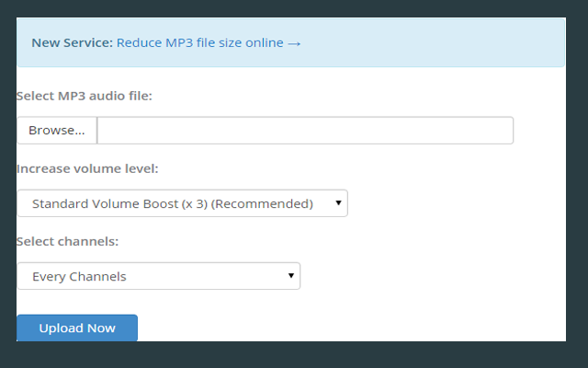Click the arrow after the Reduce MP3 link
The height and width of the screenshot is (368, 588).
(x=295, y=42)
